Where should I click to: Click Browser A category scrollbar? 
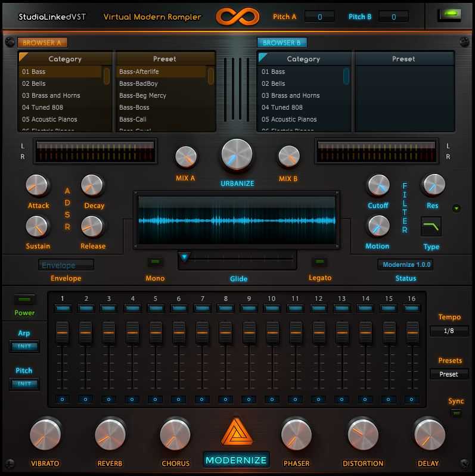click(107, 76)
